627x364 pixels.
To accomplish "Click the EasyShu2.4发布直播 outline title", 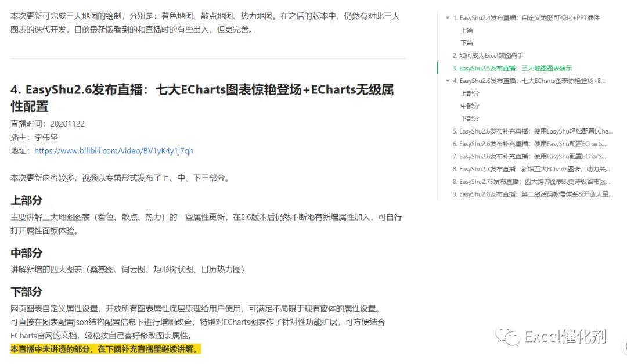I will pyautogui.click(x=526, y=18).
